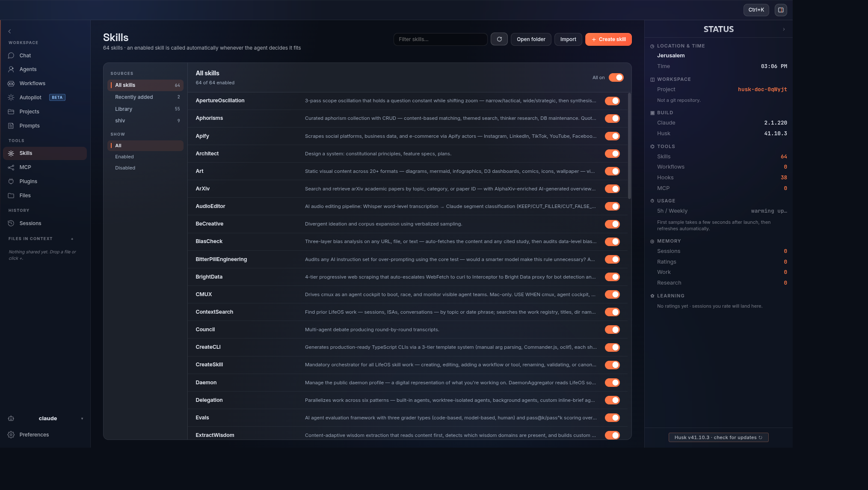Disable the Apify skill switch
The image size is (868, 490).
[x=612, y=136]
